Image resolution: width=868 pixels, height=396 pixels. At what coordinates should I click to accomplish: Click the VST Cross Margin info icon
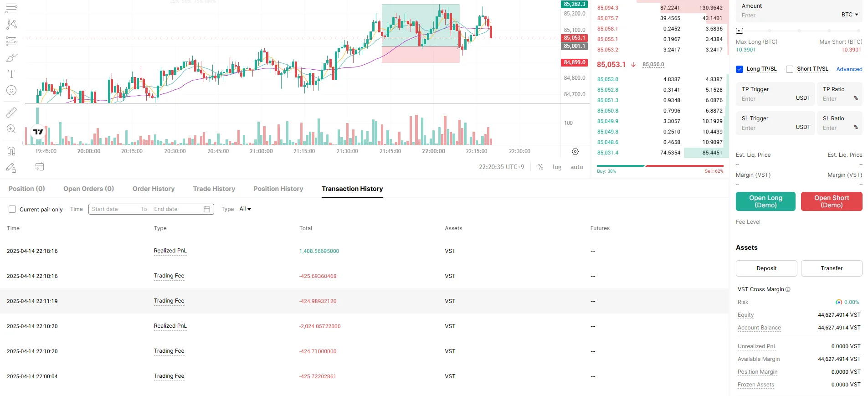pyautogui.click(x=788, y=289)
